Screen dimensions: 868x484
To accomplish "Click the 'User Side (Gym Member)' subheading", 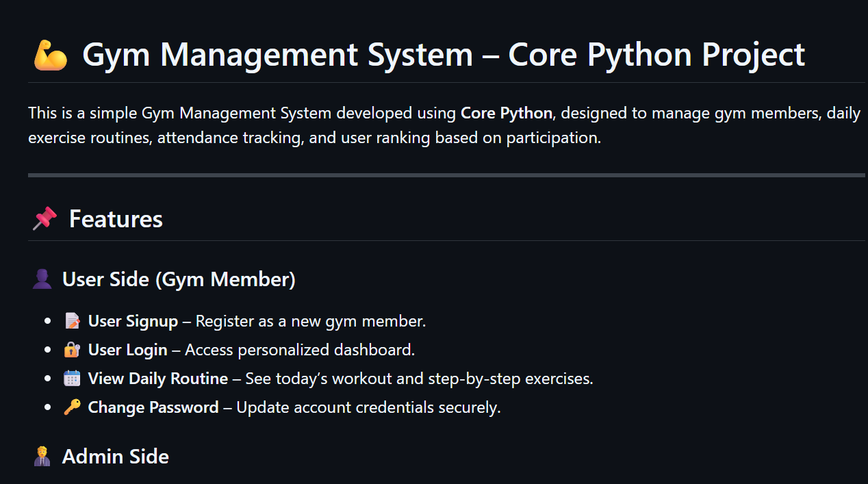I will point(179,280).
